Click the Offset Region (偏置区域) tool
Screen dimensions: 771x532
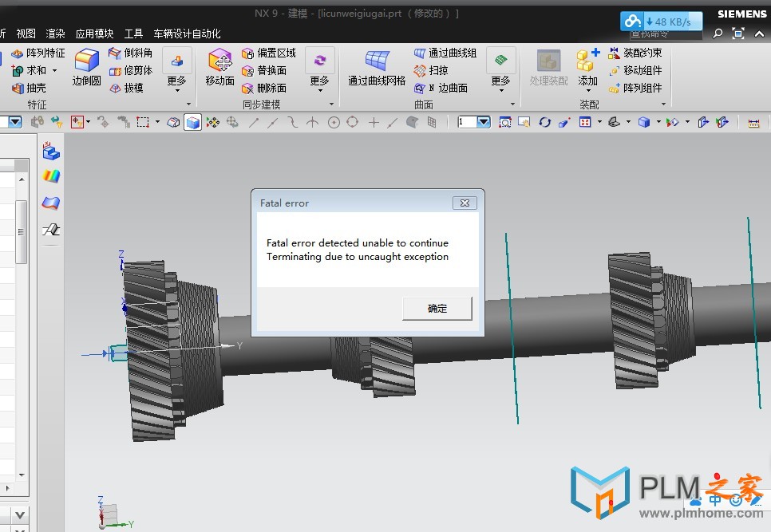coord(268,53)
